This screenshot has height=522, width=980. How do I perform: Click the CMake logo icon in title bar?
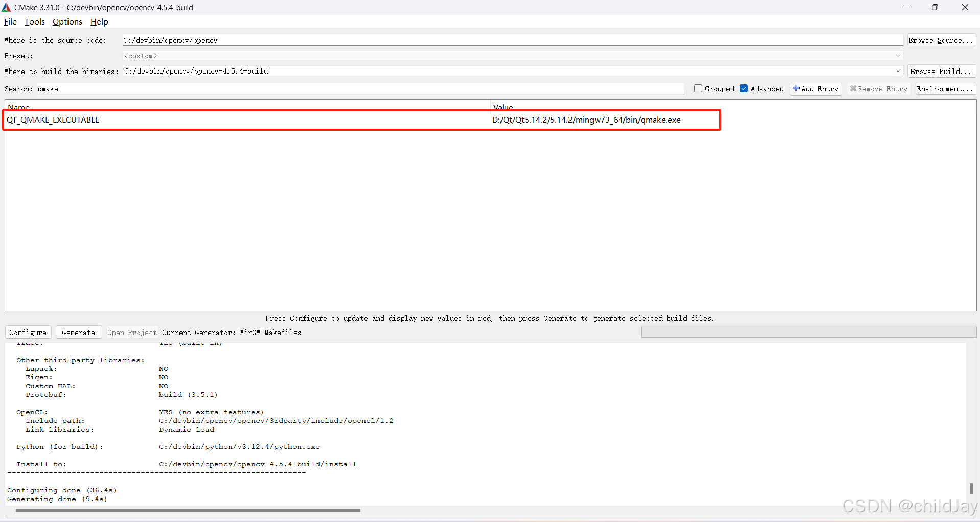6,7
